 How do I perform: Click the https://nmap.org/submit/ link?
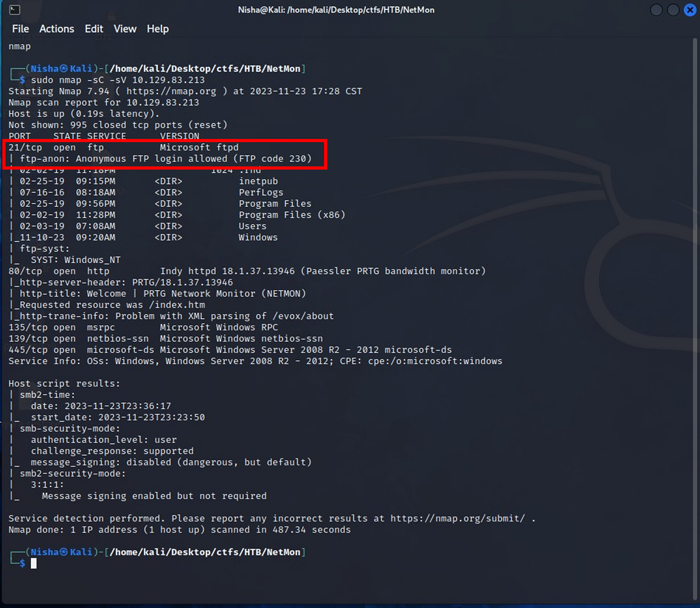[x=457, y=518]
